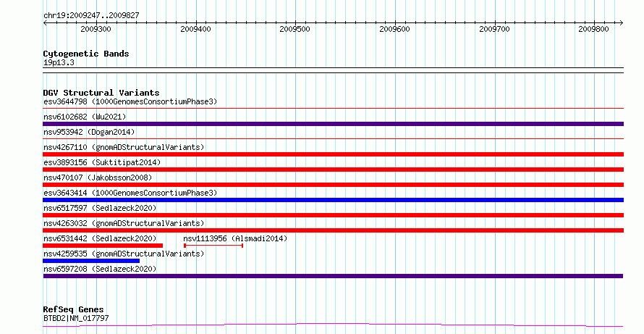644x334 pixels.
Task: Click the chr19:2009247..2009827 region label
Action: pos(91,15)
